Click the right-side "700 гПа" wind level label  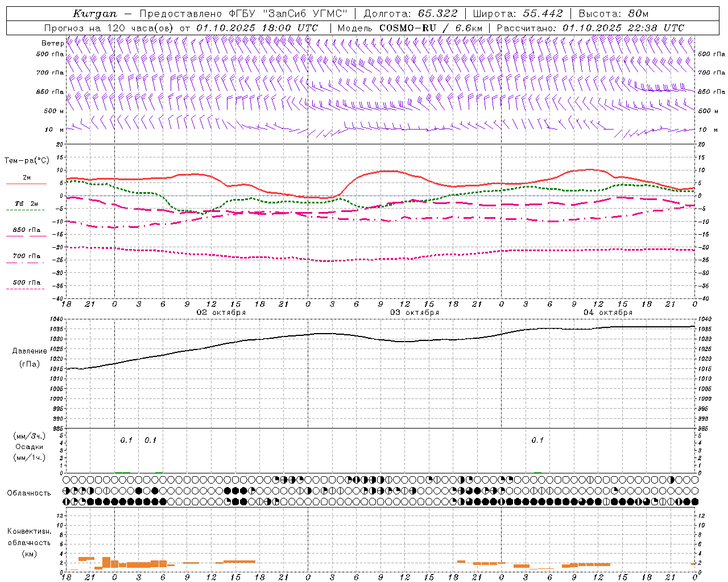(712, 73)
